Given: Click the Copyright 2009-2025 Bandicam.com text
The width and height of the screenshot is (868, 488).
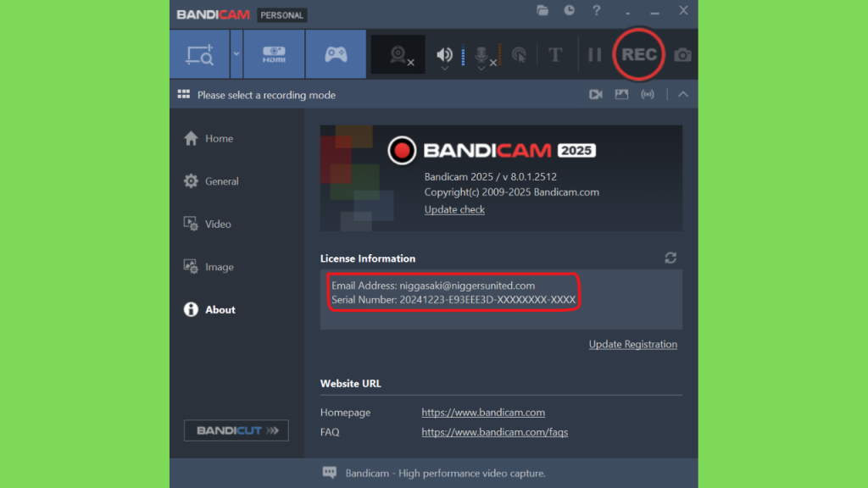Looking at the screenshot, I should click(511, 192).
